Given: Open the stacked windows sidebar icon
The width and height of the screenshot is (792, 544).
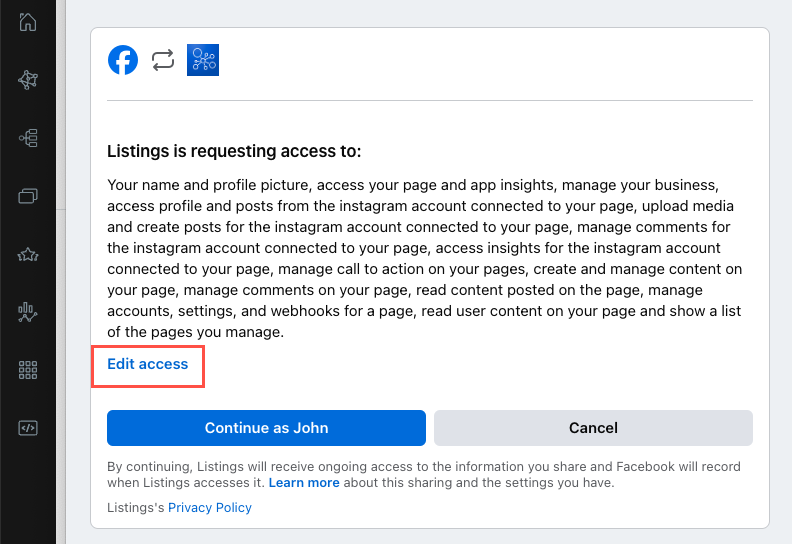Looking at the screenshot, I should pyautogui.click(x=28, y=196).
